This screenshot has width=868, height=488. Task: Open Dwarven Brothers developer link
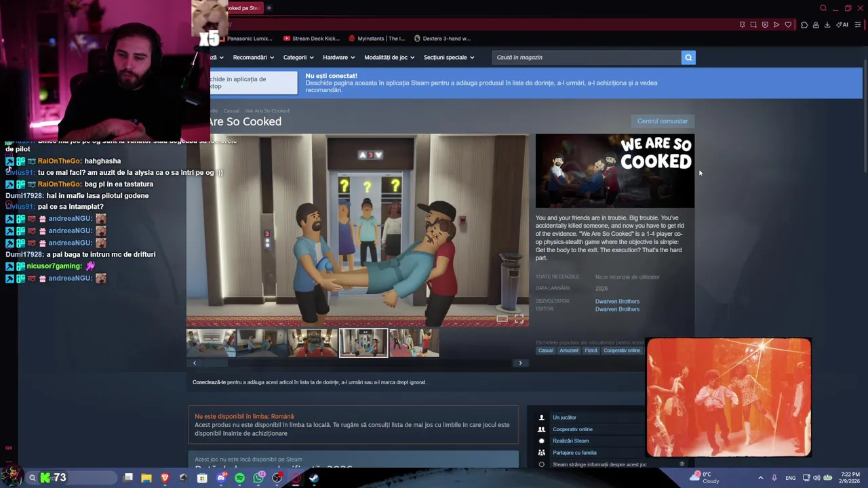pos(617,302)
